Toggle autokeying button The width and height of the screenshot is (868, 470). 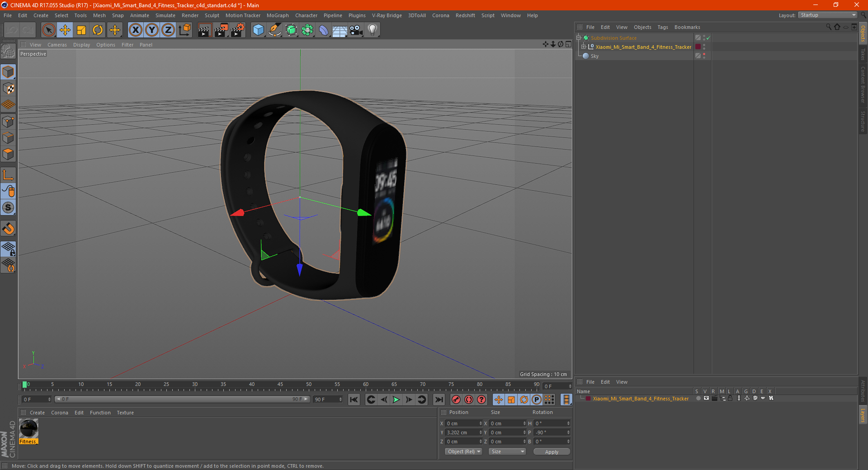tap(469, 399)
